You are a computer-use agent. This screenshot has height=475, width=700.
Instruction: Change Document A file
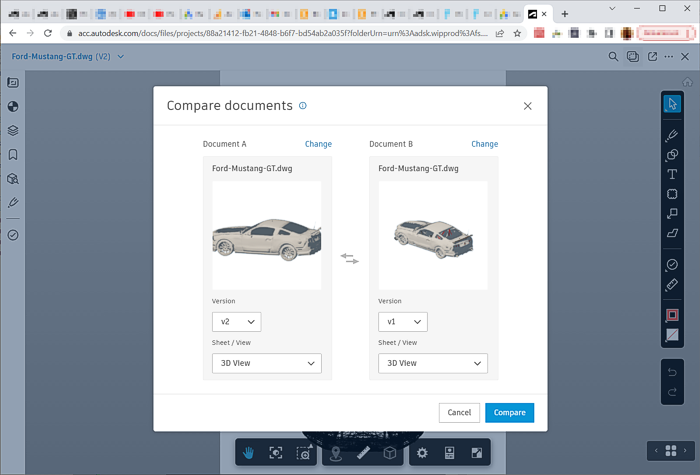click(318, 144)
